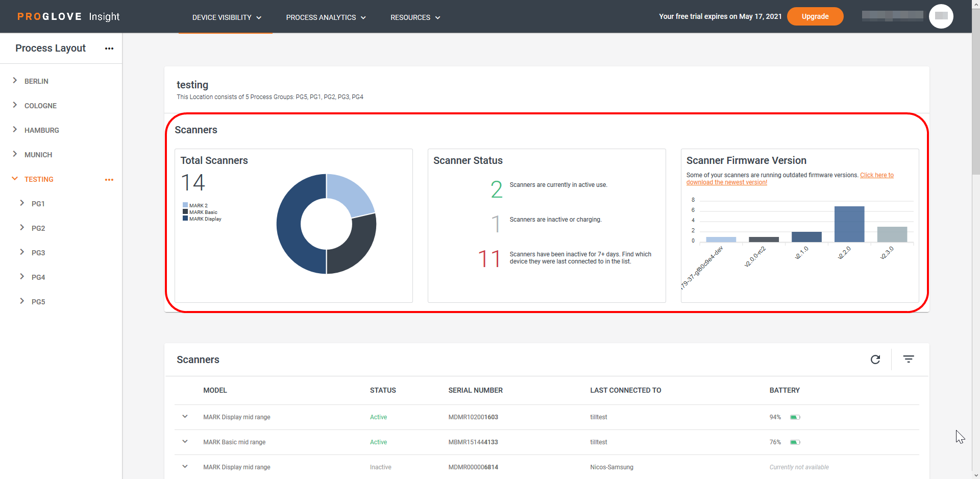980x479 pixels.
Task: Expand the HAMBURG location
Action: tap(15, 130)
